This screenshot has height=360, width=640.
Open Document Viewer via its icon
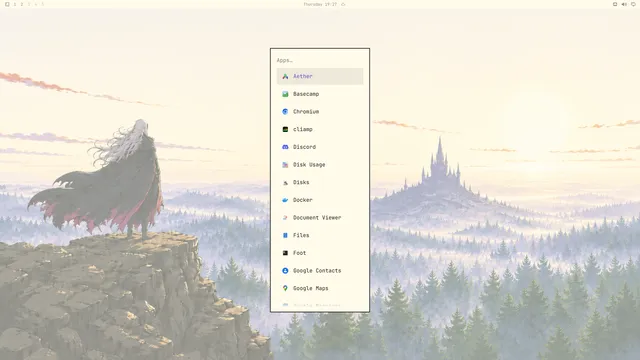285,218
